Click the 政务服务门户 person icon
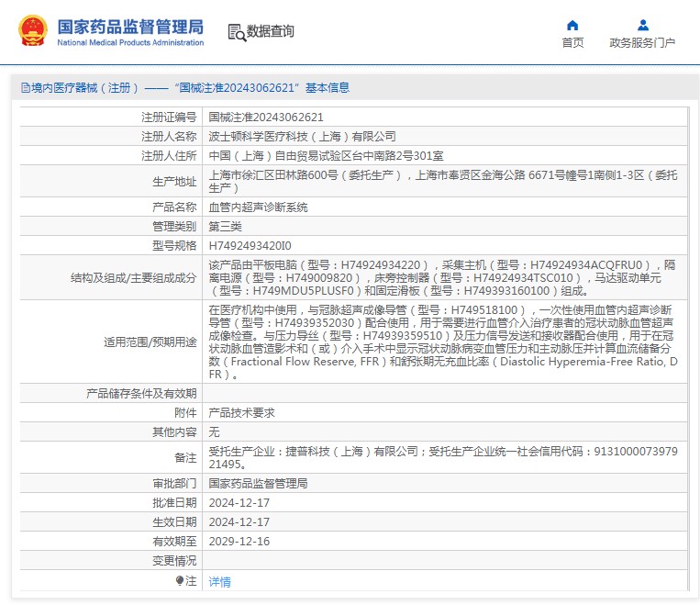This screenshot has width=700, height=605. 642,25
